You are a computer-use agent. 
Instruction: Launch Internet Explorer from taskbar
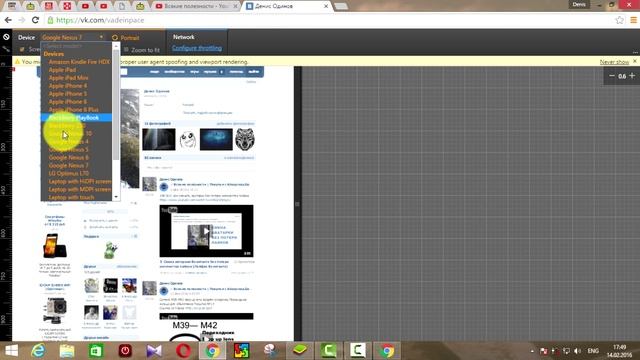38,351
